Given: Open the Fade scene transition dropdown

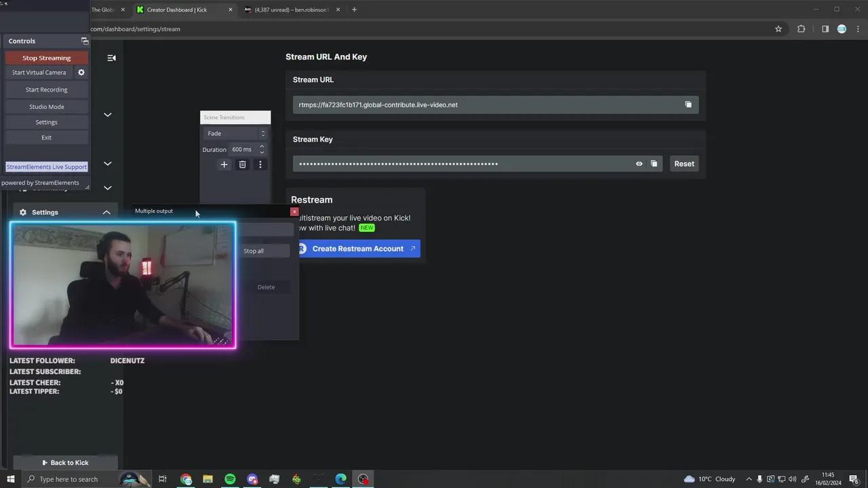Looking at the screenshot, I should (x=235, y=134).
